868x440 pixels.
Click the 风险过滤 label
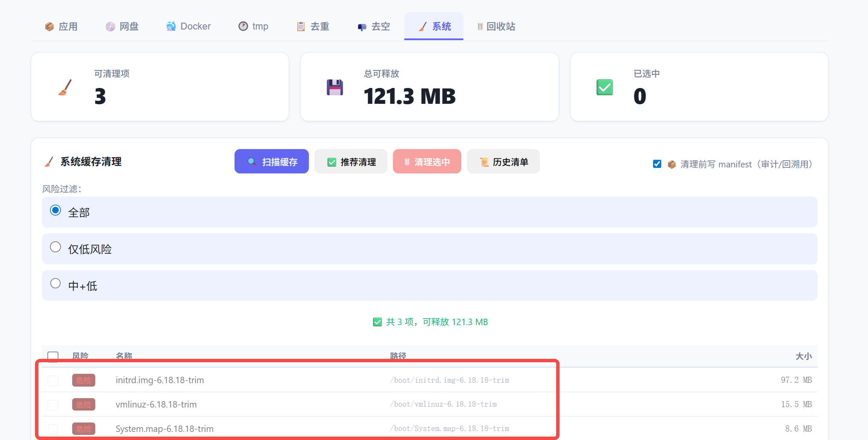[62, 189]
